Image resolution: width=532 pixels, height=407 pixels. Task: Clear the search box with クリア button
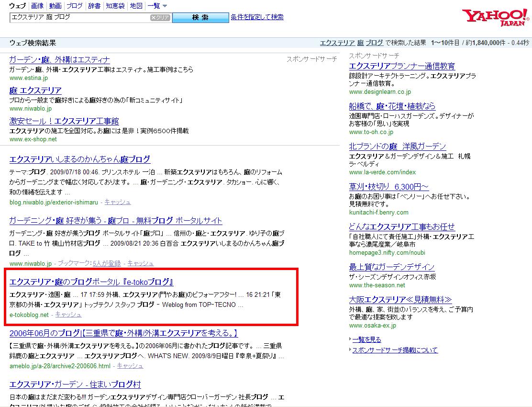click(160, 18)
